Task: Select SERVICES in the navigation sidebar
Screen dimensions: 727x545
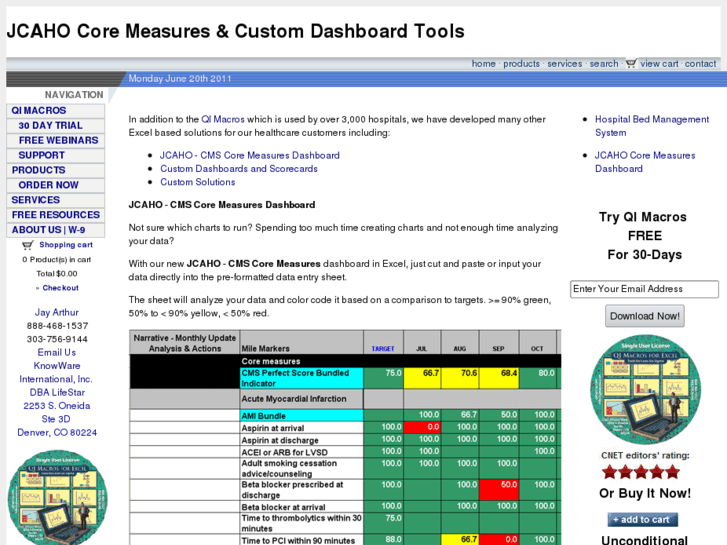Action: tap(56, 200)
